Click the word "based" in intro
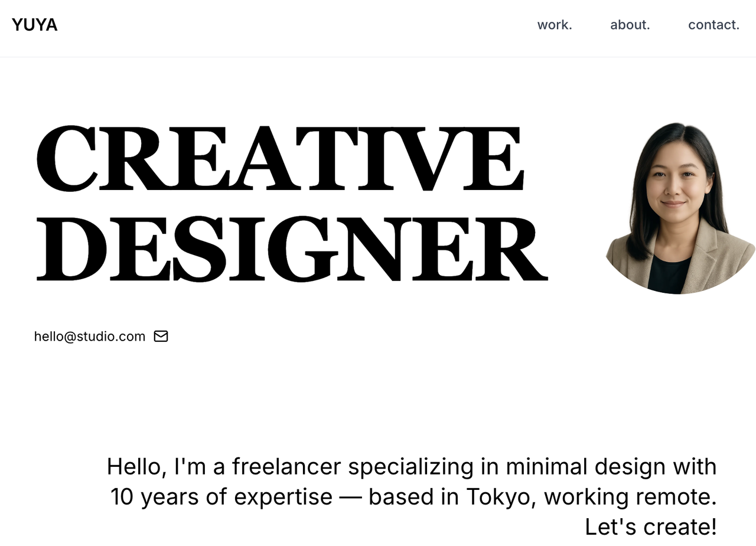756x546 pixels. point(400,497)
